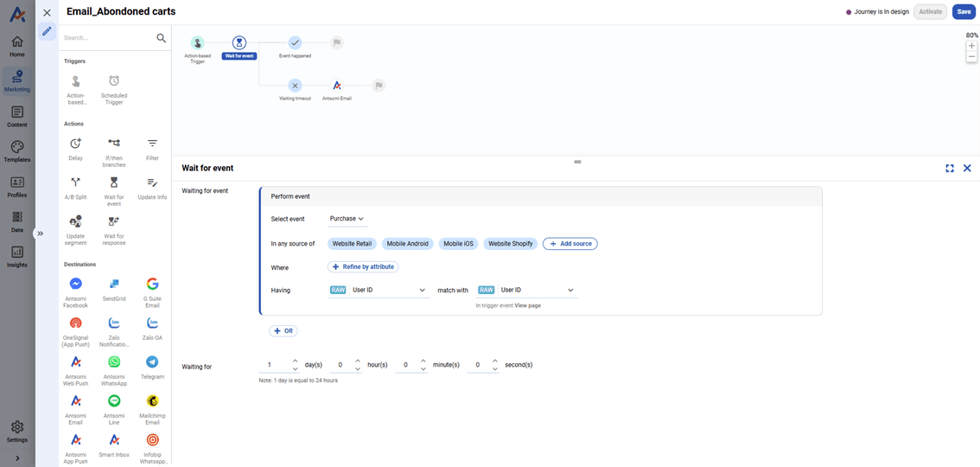The width and height of the screenshot is (980, 467).
Task: Open the Having User ID attribute dropdown
Action: (389, 291)
